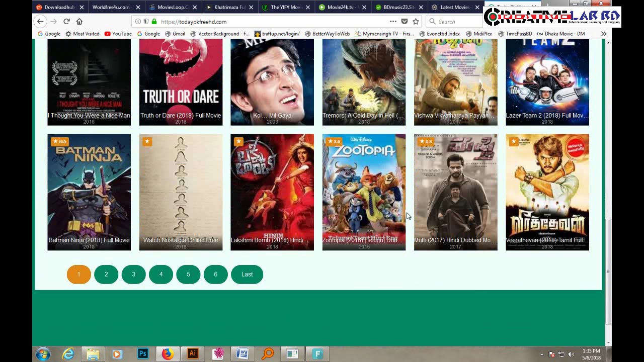Show more bookmarks chevron
The width and height of the screenshot is (644, 362).
pyautogui.click(x=603, y=34)
